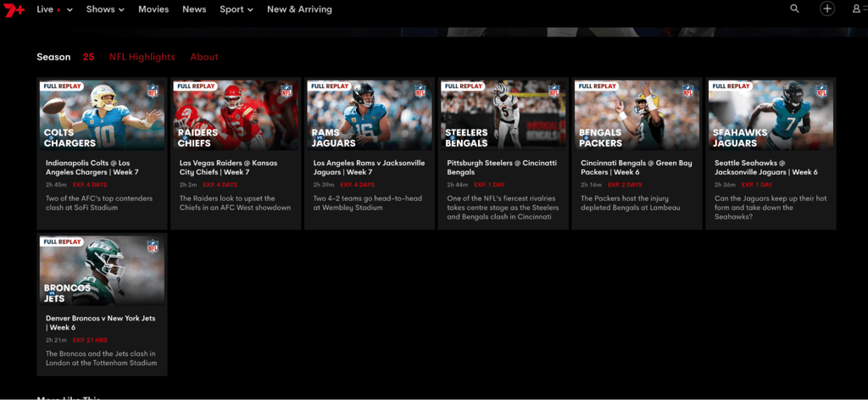Click the '2h 21m' duration label
The image size is (868, 400).
pyautogui.click(x=55, y=340)
